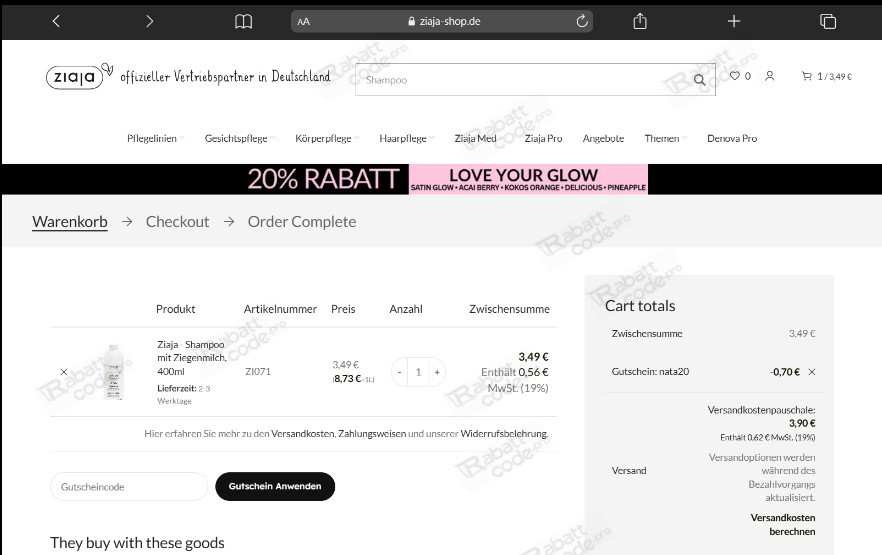Go to the Checkout step
Viewport: 882px width, 555px height.
(177, 222)
